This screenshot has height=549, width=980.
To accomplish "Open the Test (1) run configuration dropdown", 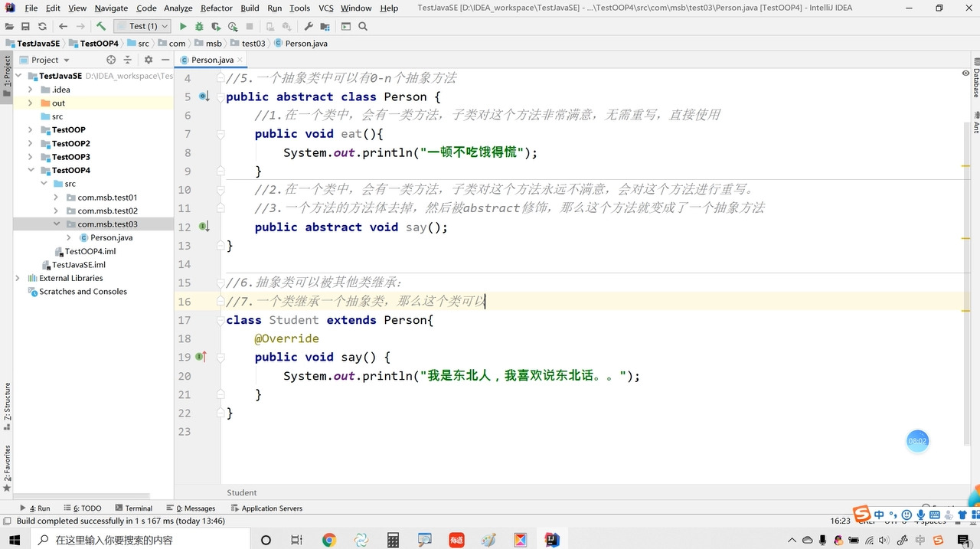I will (x=142, y=26).
